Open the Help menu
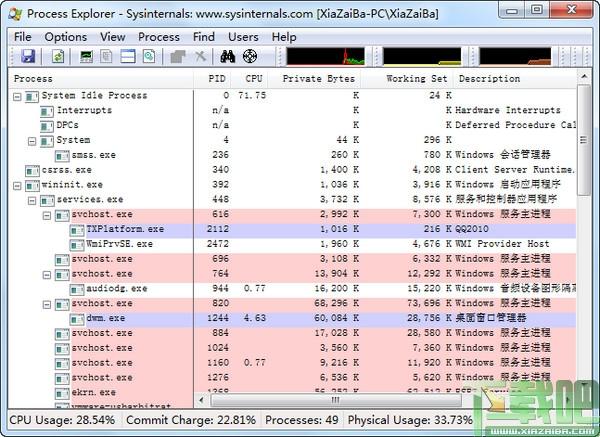Viewport: 600px width, 437px height. 284,37
